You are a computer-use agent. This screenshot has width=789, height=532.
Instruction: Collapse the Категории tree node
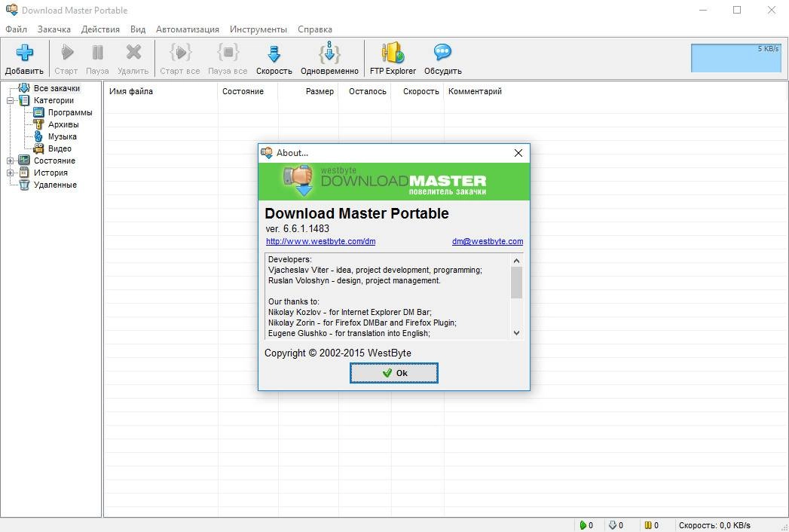[x=10, y=101]
